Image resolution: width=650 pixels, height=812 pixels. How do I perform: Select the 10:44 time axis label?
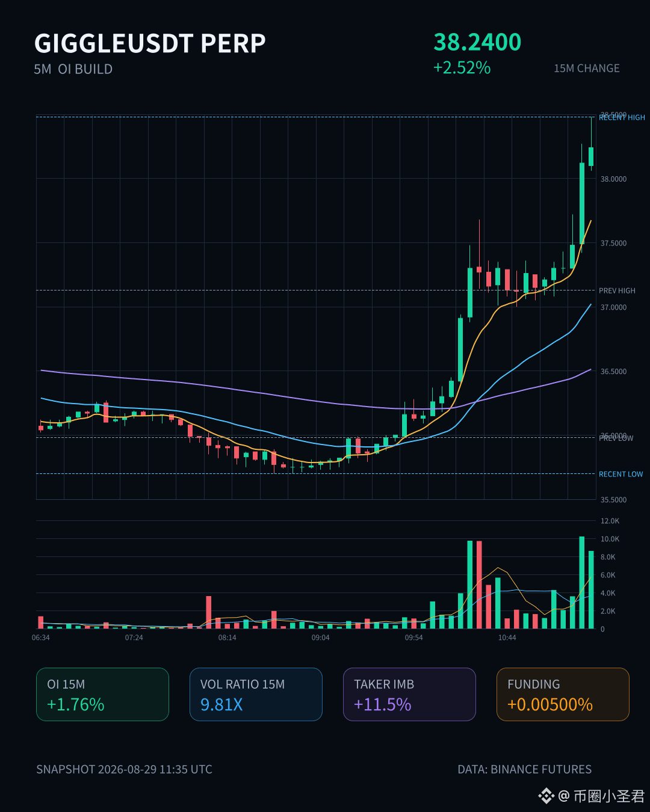507,638
